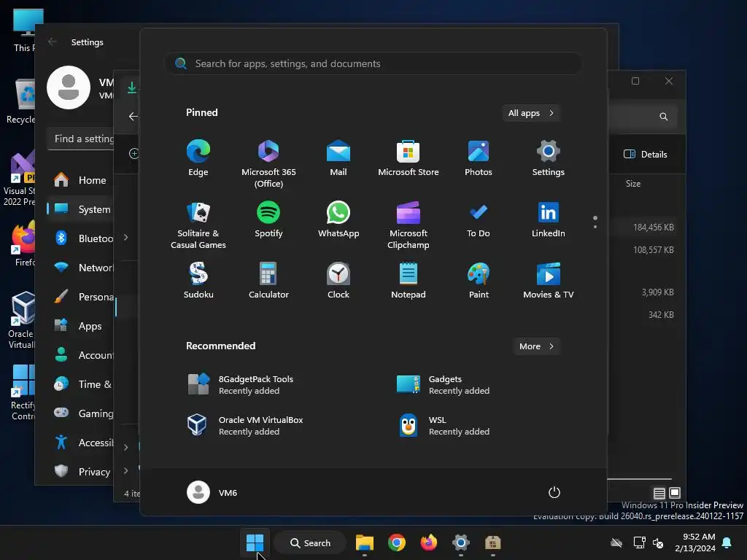Click muted volume icon in tray

tap(659, 542)
